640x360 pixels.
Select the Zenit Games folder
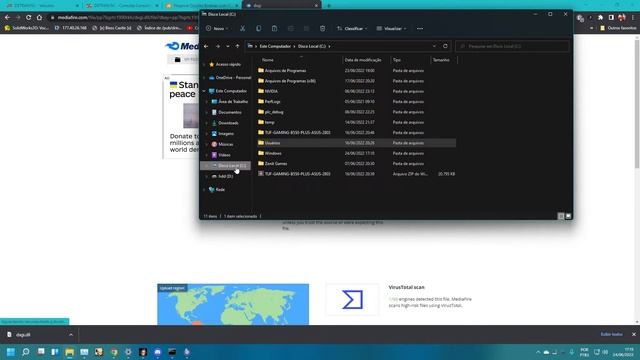276,164
